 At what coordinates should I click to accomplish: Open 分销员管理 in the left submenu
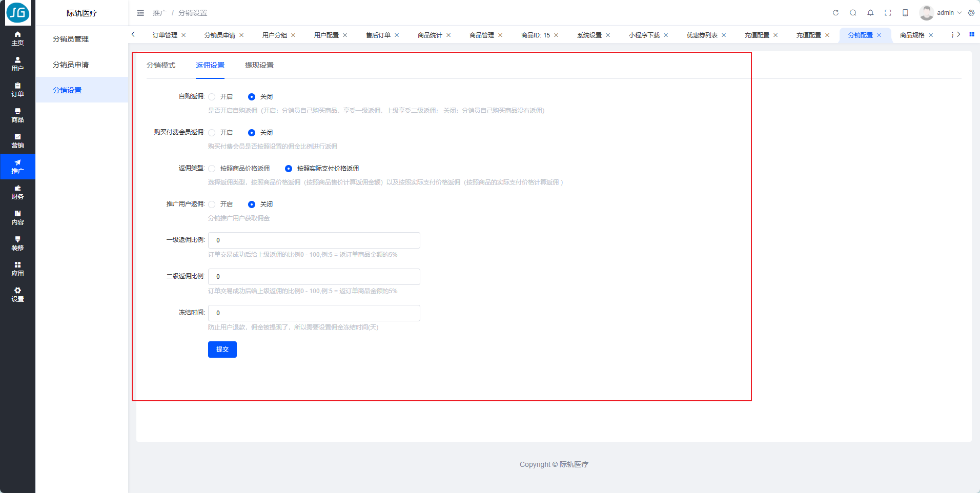tap(71, 39)
